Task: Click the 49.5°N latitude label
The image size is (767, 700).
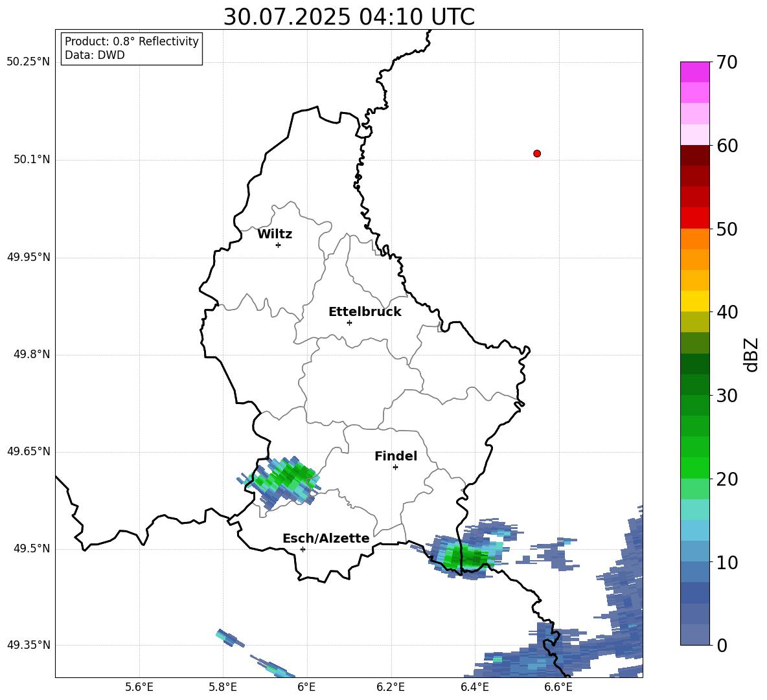Action: click(x=32, y=548)
